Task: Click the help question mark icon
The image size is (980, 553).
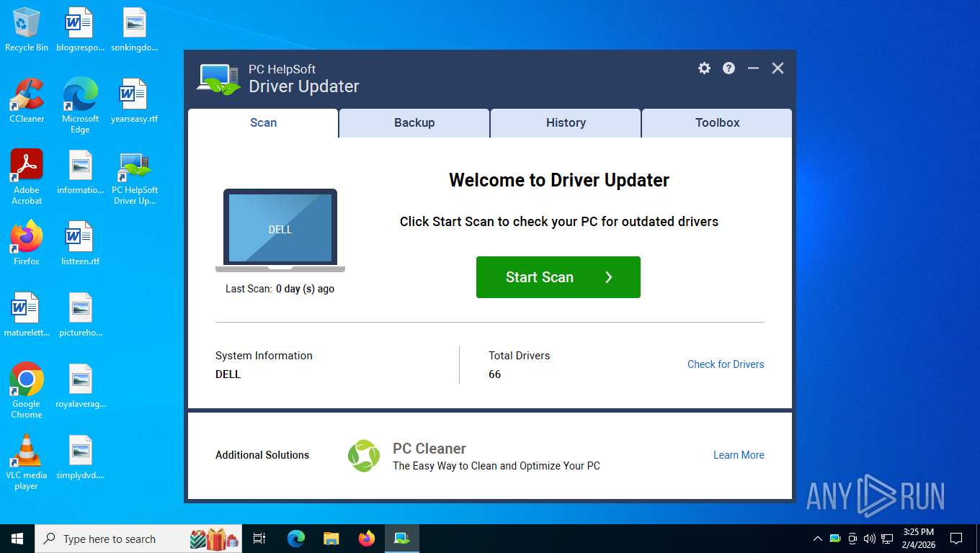Action: pos(729,68)
